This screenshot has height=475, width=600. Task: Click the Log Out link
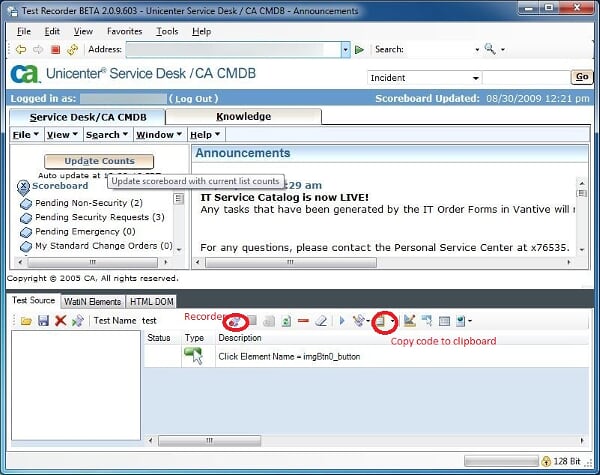coord(194,99)
